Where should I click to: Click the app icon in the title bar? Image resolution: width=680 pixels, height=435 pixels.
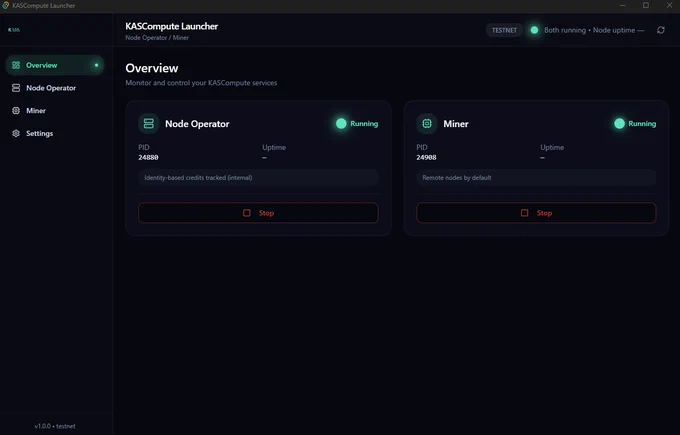6,6
